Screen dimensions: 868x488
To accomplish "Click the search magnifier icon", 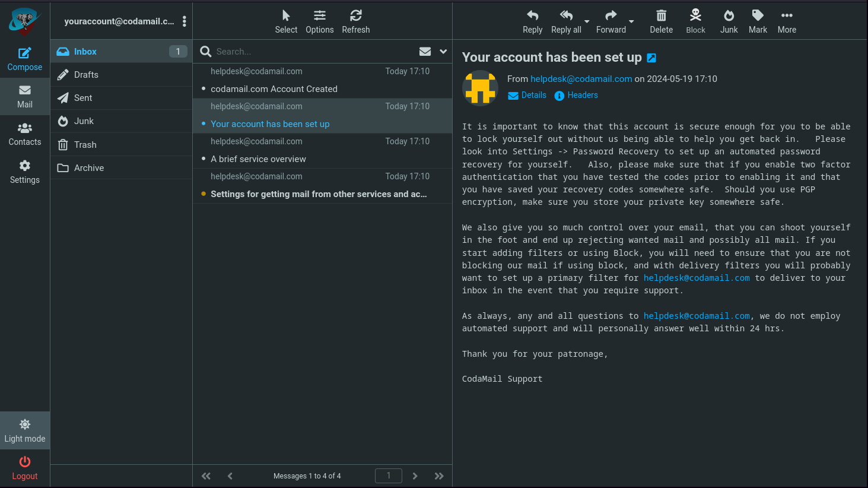I will coord(206,52).
